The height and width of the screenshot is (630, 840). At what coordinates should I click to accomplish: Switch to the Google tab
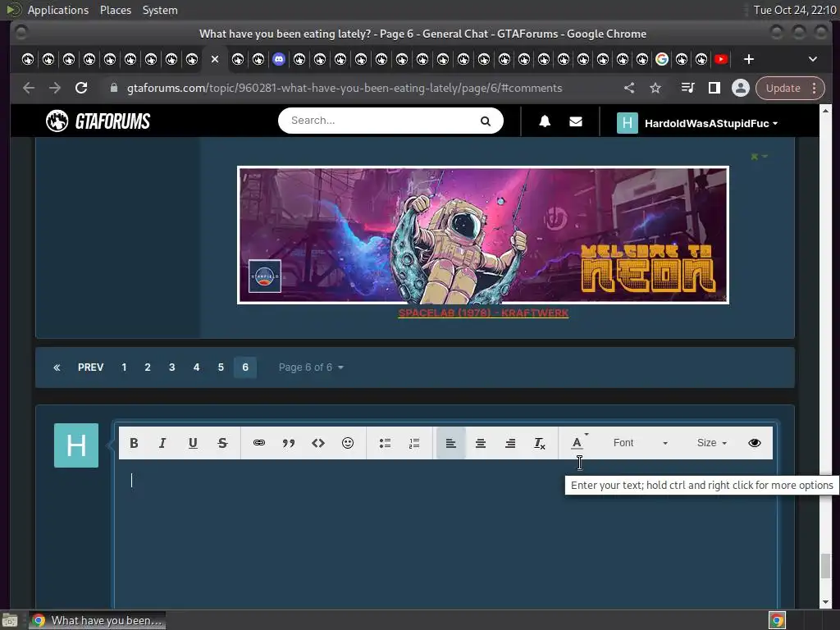pos(662,59)
